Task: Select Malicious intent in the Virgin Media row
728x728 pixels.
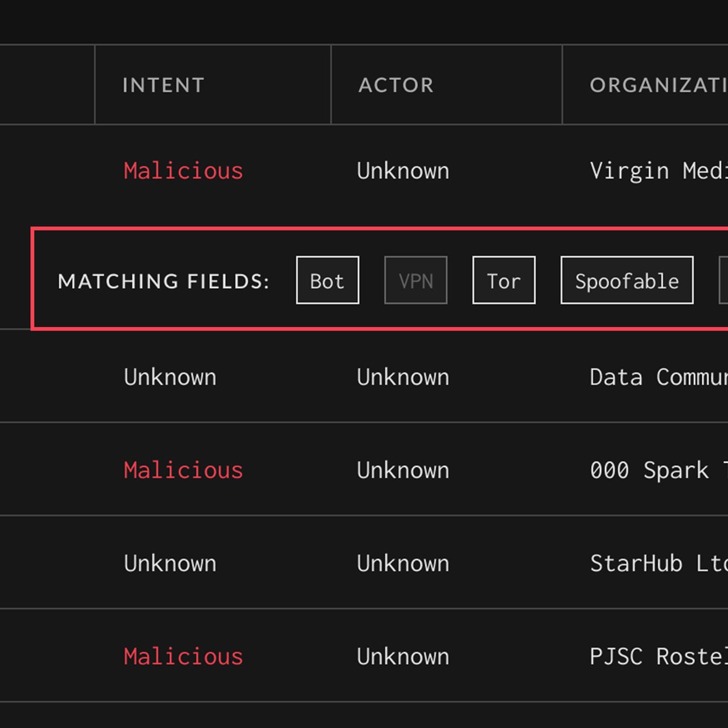Action: pyautogui.click(x=183, y=171)
